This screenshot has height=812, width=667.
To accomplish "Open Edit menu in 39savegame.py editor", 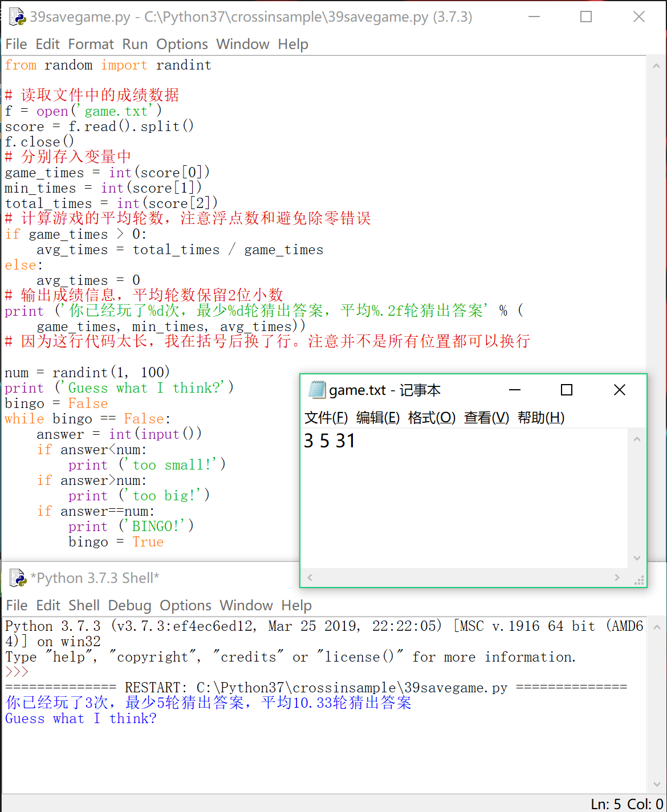I will [x=47, y=44].
